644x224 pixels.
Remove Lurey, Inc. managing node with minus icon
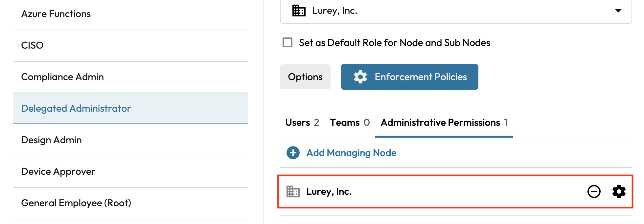tap(594, 191)
